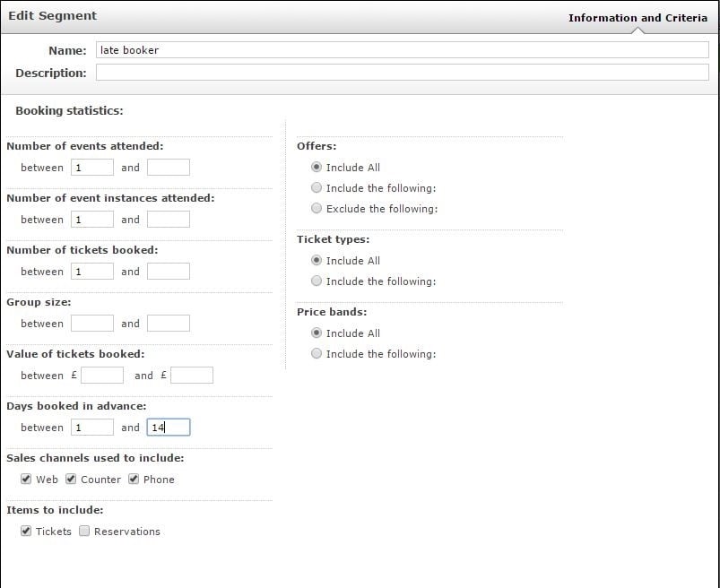Choose 'Include the following' under Offers
This screenshot has width=720, height=588.
[317, 187]
